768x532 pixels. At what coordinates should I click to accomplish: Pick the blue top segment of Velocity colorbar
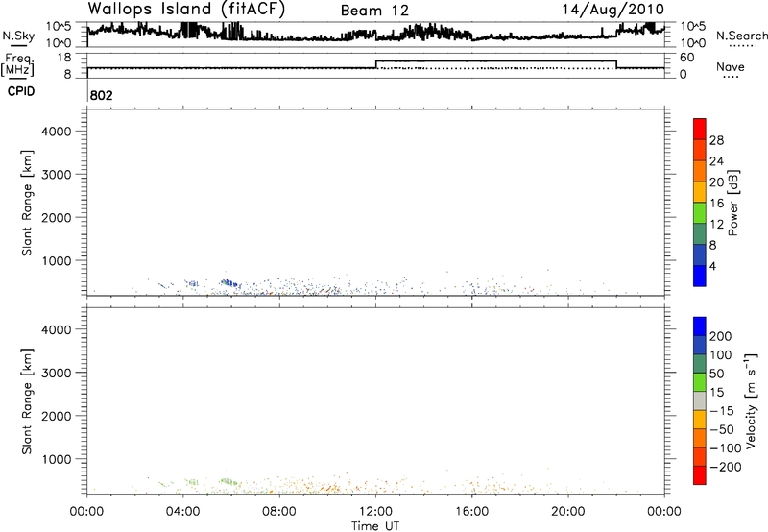coord(700,326)
